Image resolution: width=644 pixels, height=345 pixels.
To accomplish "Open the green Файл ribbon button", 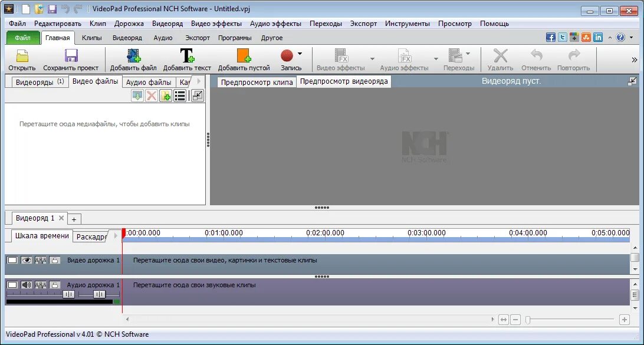I will (23, 38).
